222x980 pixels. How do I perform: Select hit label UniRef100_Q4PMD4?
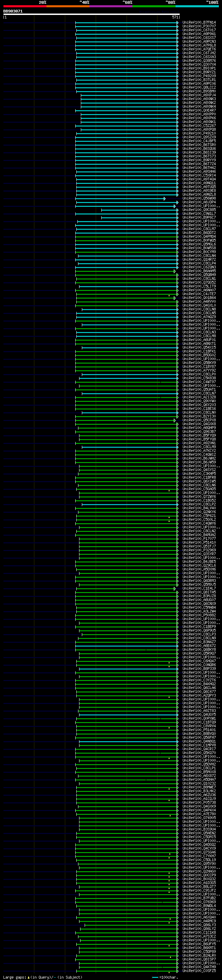pos(199,237)
